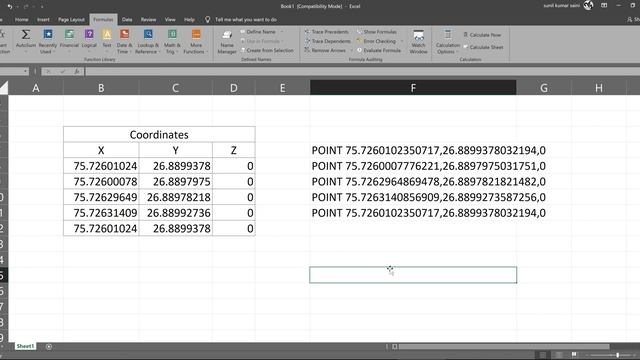Click the selected empty cell in column F
The height and width of the screenshot is (360, 640).
(x=413, y=275)
